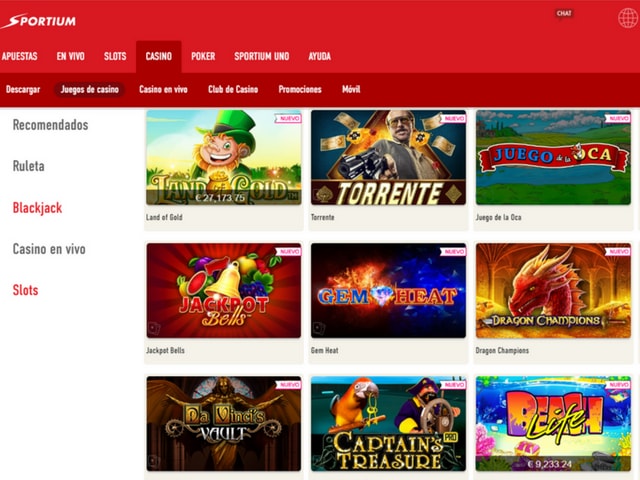Select Blackjack in the sidebar
This screenshot has width=640, height=480.
(38, 208)
